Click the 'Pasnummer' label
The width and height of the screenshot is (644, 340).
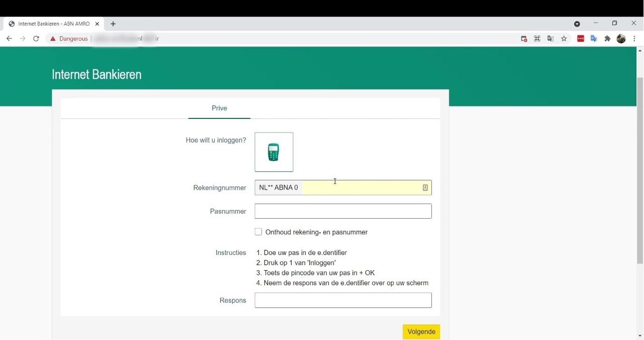tap(228, 211)
